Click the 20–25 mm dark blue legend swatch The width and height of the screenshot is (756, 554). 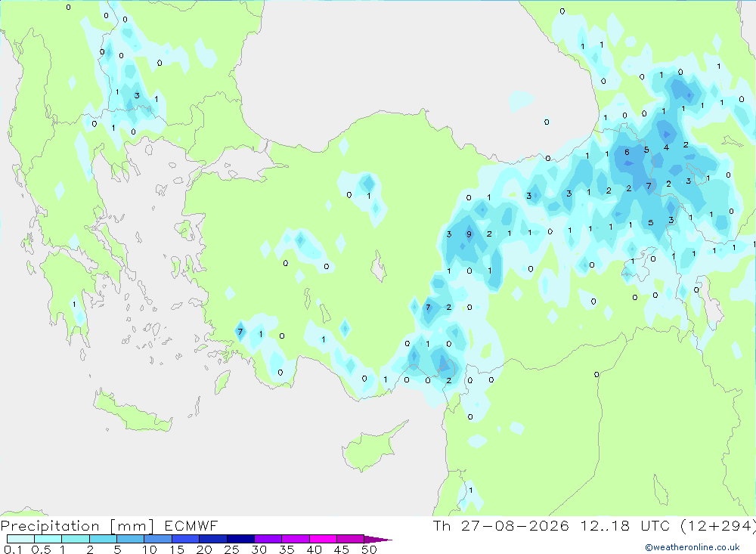click(213, 539)
